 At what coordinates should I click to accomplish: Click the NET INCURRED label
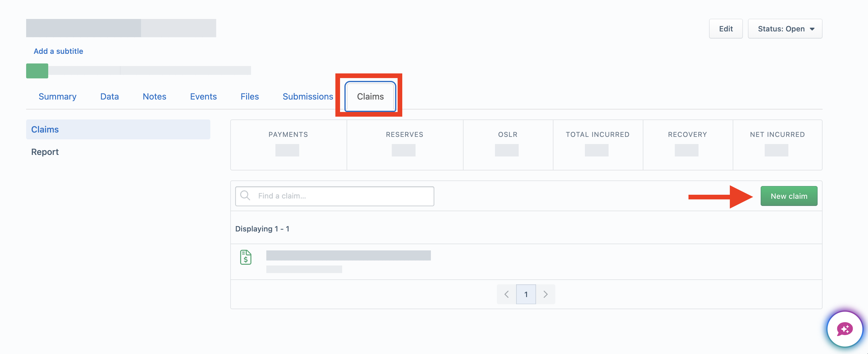[777, 134]
